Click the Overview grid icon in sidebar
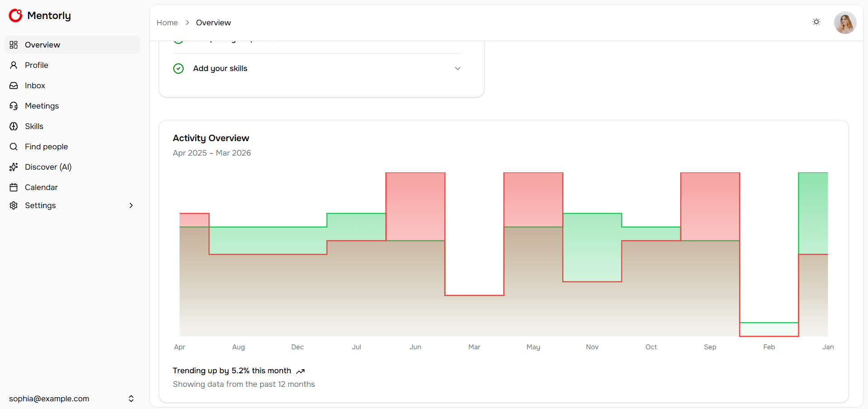The width and height of the screenshot is (868, 409). (x=14, y=45)
